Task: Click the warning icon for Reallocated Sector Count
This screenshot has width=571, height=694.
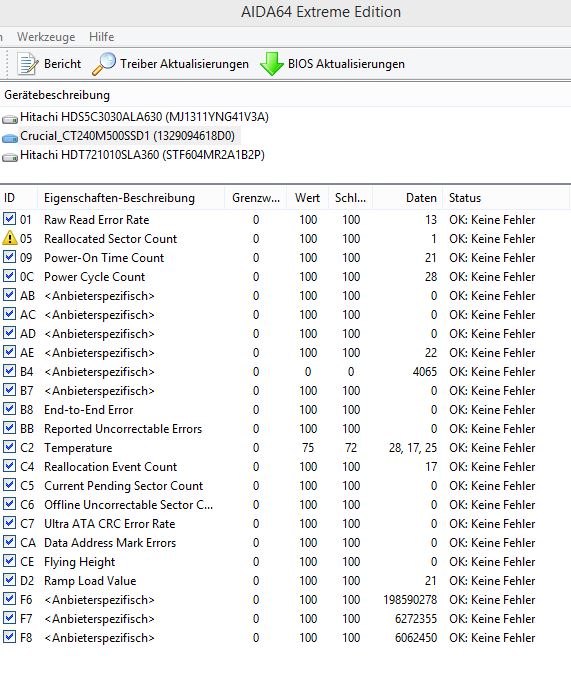Action: point(10,238)
